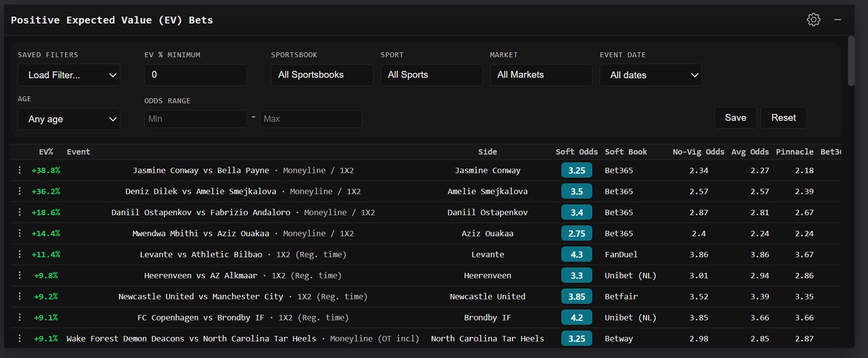Sort by the EV% column header
868x358 pixels.
tap(46, 152)
